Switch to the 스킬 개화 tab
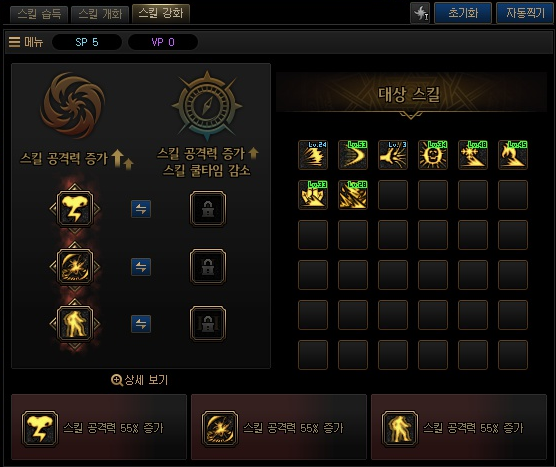This screenshot has height=467, width=556. pos(100,14)
